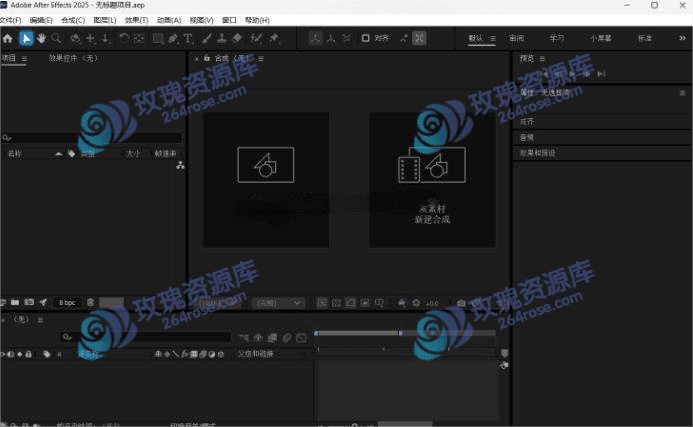
Task: Delete selected project items with trash icon
Action: tap(90, 302)
